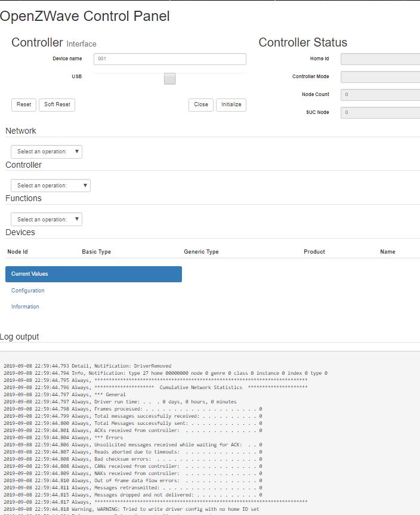Click the Node Count field

coord(380,95)
